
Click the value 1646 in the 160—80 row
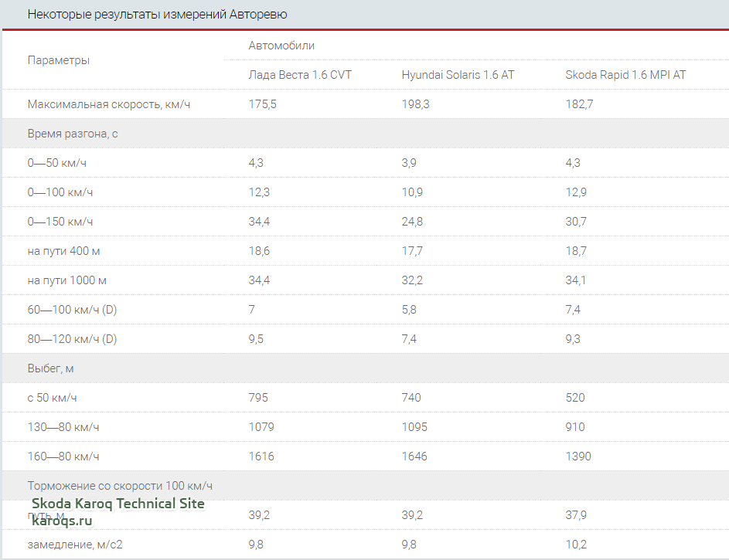414,456
